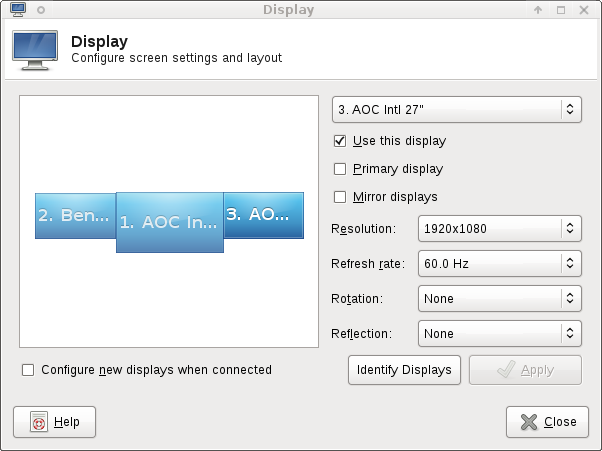
Task: Select the 2. Ben display block in layout
Action: coord(75,216)
